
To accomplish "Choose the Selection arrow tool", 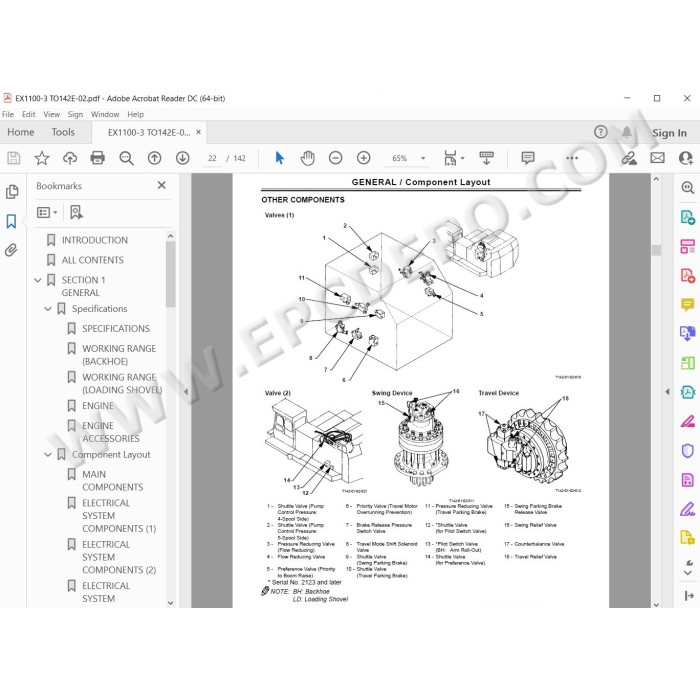I will pyautogui.click(x=279, y=158).
